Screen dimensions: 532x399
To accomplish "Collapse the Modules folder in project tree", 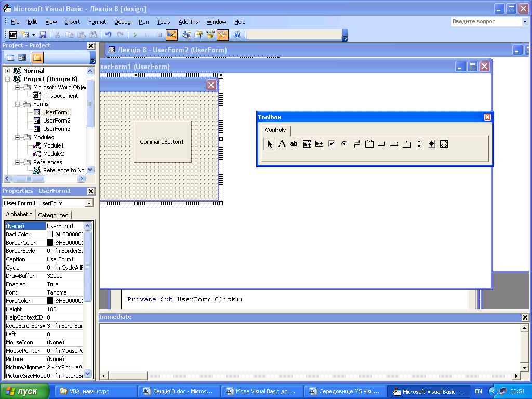I will (17, 137).
